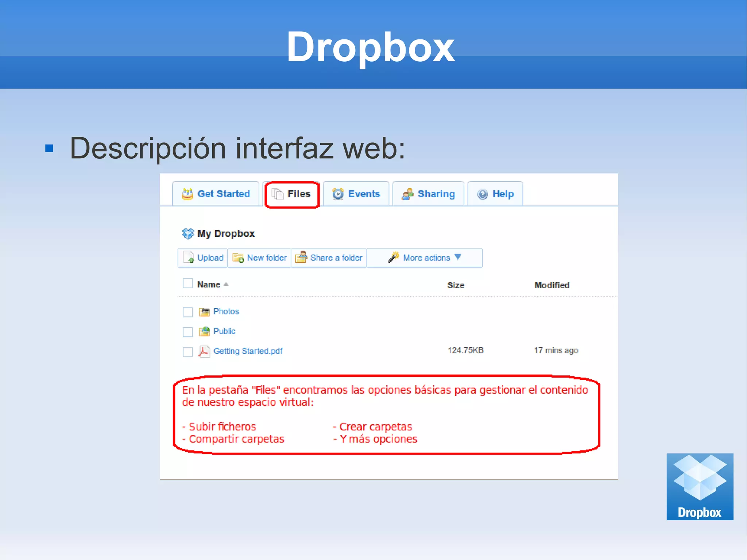This screenshot has width=747, height=560.
Task: Check the Photos folder checkbox
Action: point(187,312)
